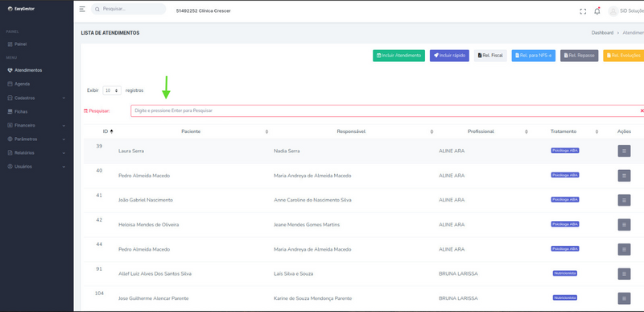Open the notifications bell icon

click(x=597, y=11)
